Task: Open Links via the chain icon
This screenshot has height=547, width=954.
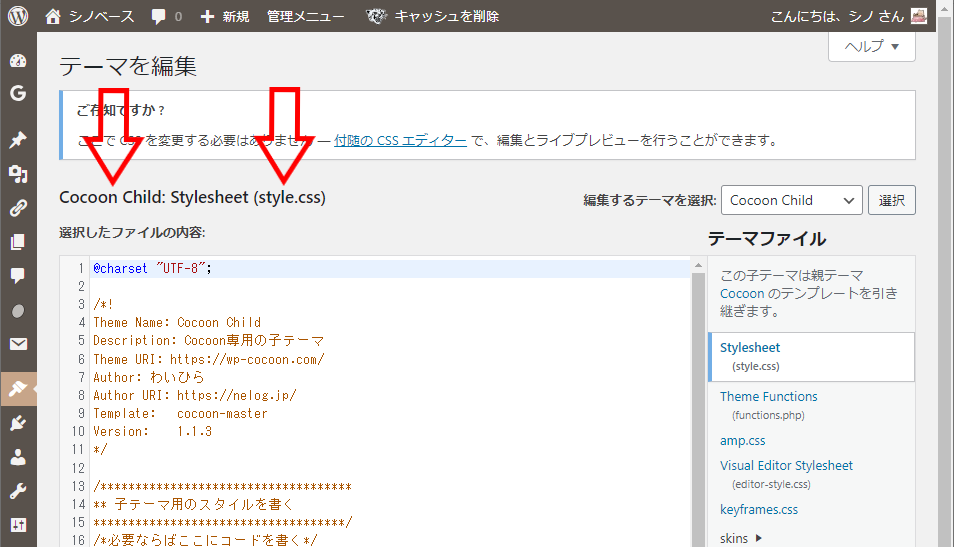Action: [x=18, y=208]
